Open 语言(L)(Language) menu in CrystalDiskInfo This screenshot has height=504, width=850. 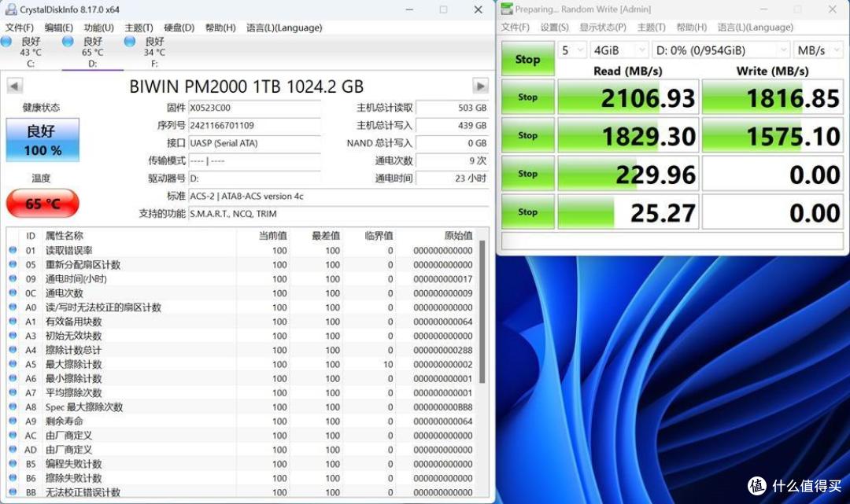[x=284, y=28]
